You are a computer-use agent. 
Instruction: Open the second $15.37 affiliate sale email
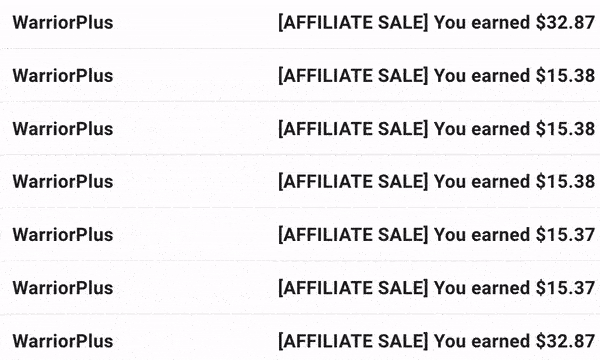300,288
